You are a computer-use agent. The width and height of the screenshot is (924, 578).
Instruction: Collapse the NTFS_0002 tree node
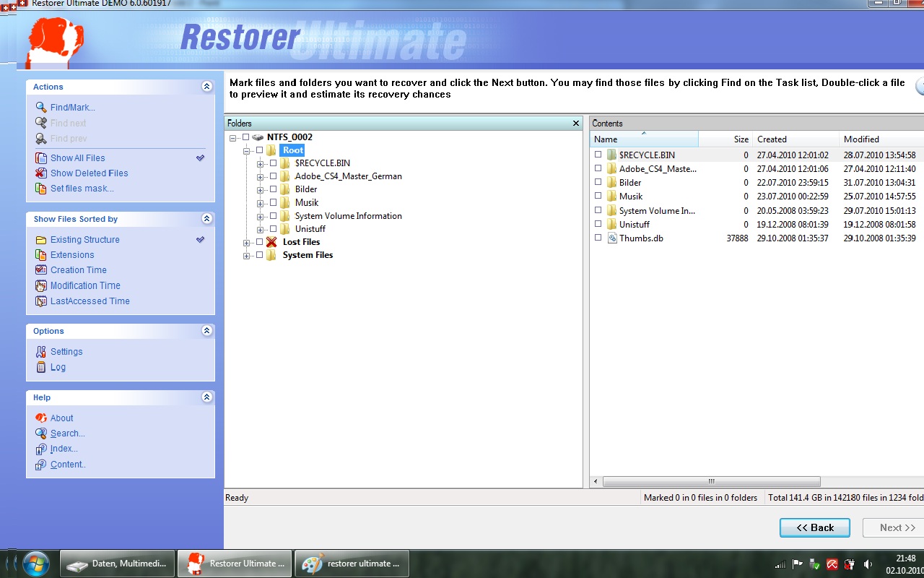coord(232,137)
